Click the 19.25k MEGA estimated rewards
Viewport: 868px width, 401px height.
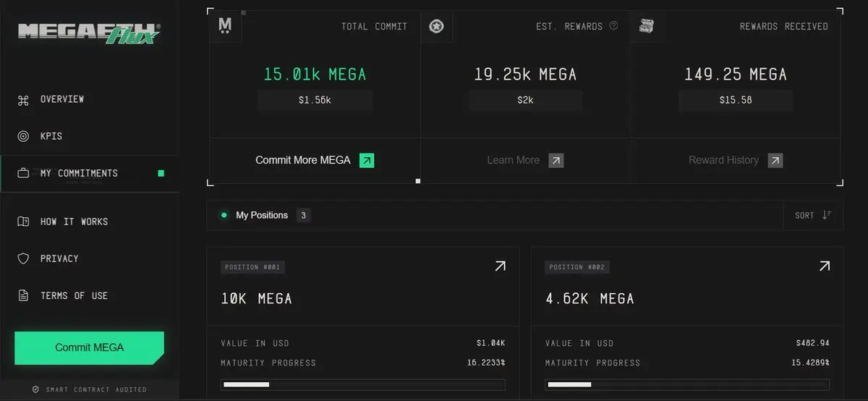(525, 74)
